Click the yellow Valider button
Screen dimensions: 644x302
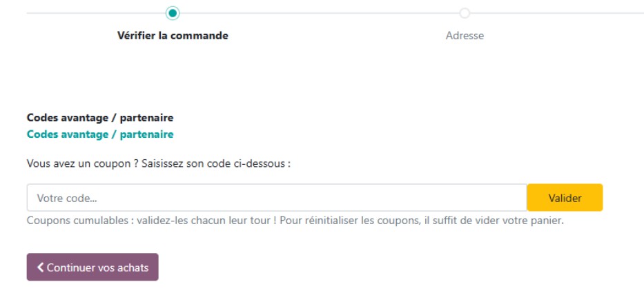coord(565,198)
